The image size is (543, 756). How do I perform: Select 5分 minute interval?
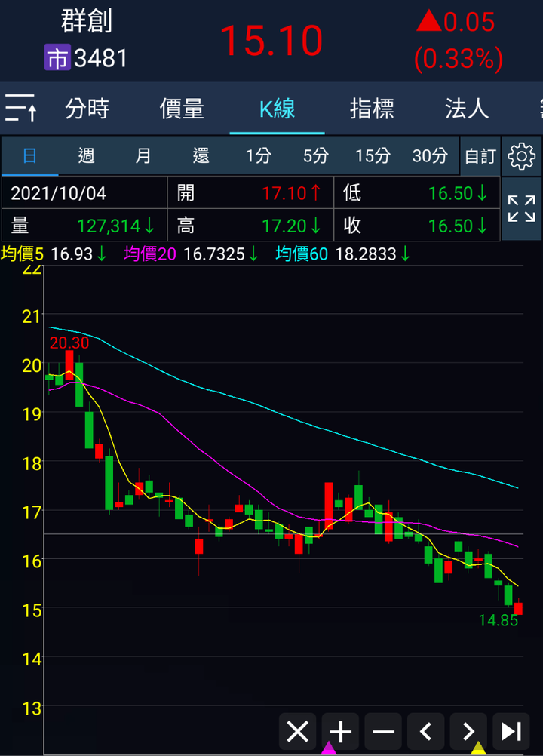pos(315,156)
